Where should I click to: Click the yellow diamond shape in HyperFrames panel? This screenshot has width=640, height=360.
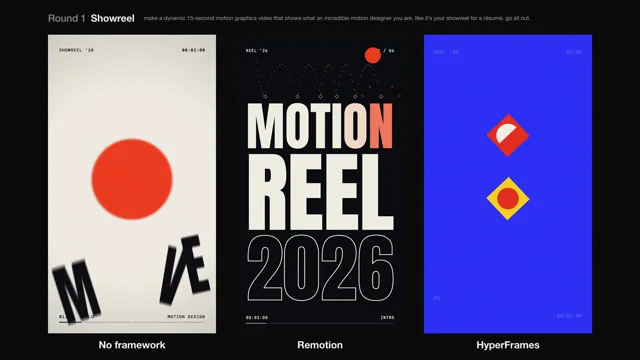tap(508, 199)
